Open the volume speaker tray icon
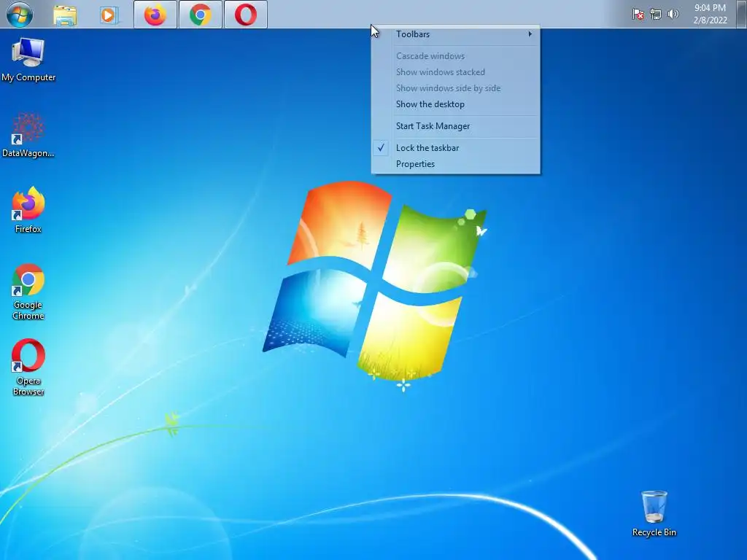 pyautogui.click(x=673, y=14)
